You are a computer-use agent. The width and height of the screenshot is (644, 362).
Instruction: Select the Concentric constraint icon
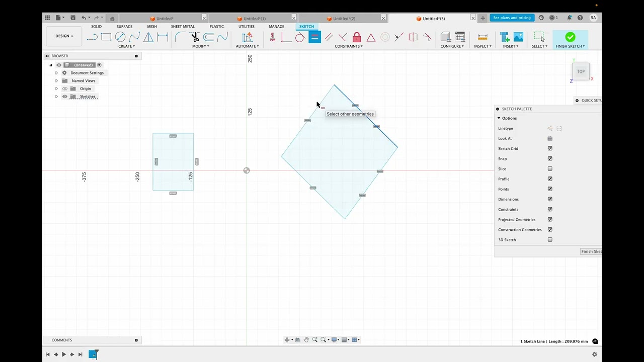click(x=385, y=37)
